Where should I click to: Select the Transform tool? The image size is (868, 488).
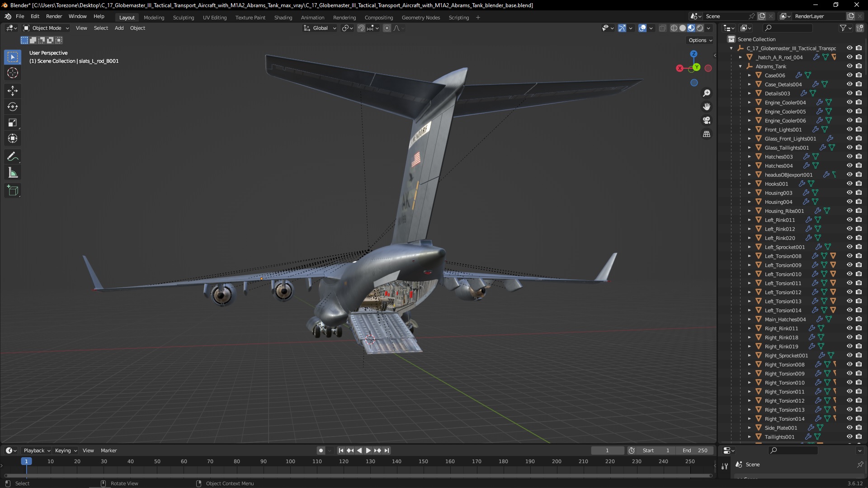[x=13, y=138]
